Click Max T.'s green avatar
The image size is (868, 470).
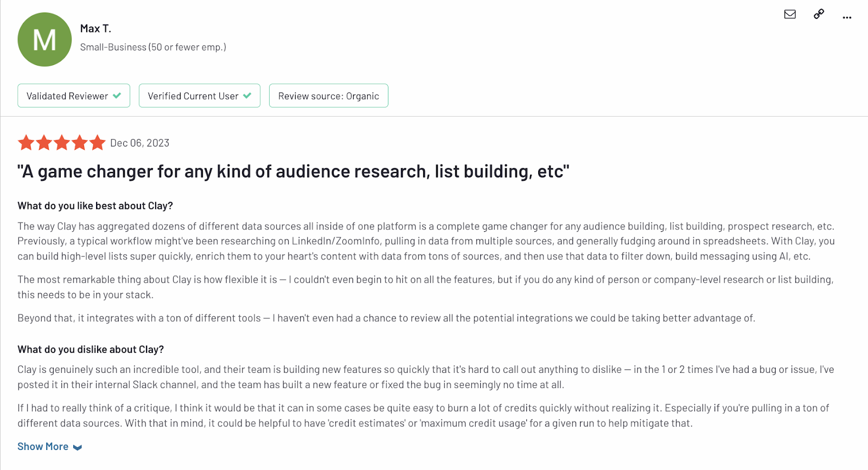point(44,40)
